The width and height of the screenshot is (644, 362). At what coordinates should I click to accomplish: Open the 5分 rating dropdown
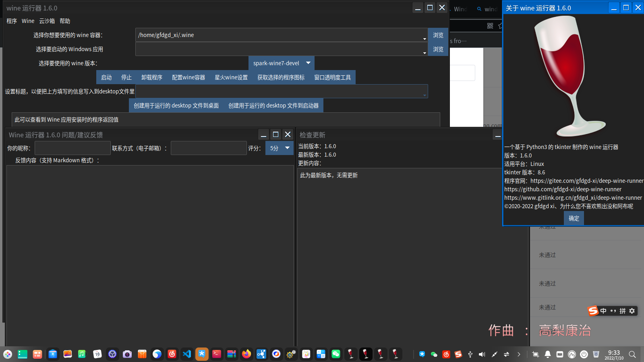pos(280,148)
